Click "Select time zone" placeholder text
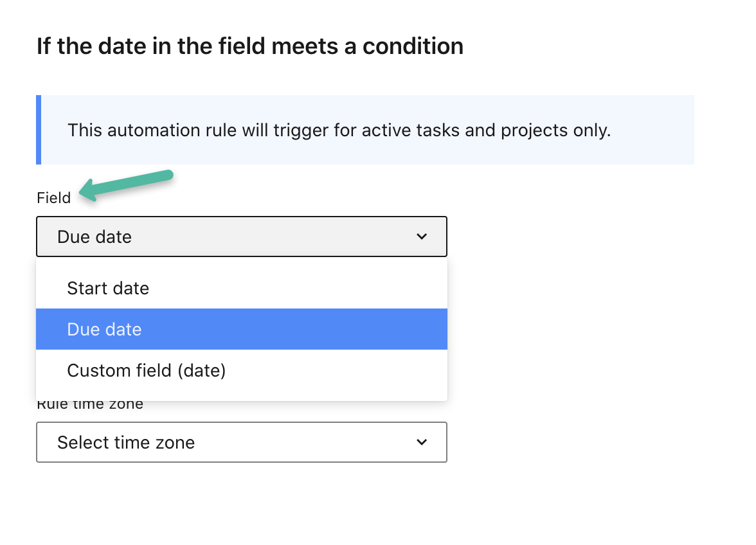This screenshot has width=756, height=545. coord(126,442)
